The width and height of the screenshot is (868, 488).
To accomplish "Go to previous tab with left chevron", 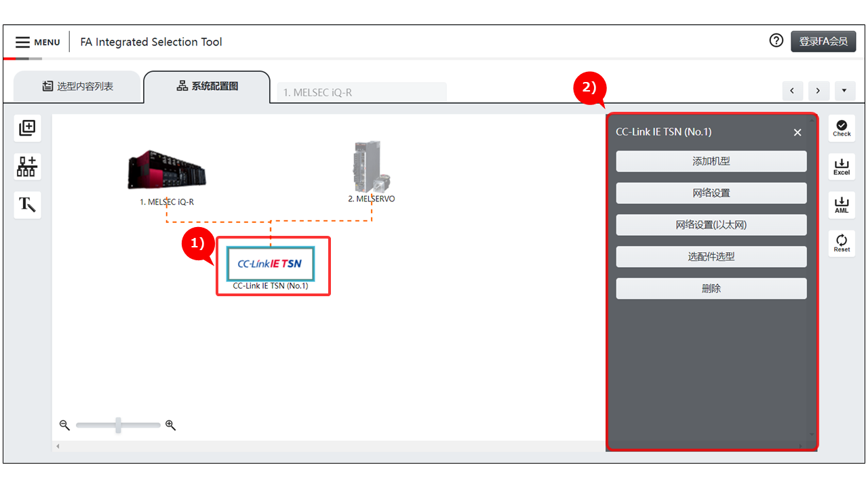I will coord(792,91).
